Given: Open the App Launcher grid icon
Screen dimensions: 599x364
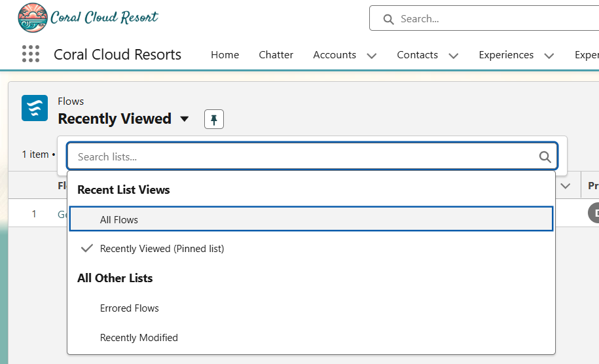Looking at the screenshot, I should 31,54.
